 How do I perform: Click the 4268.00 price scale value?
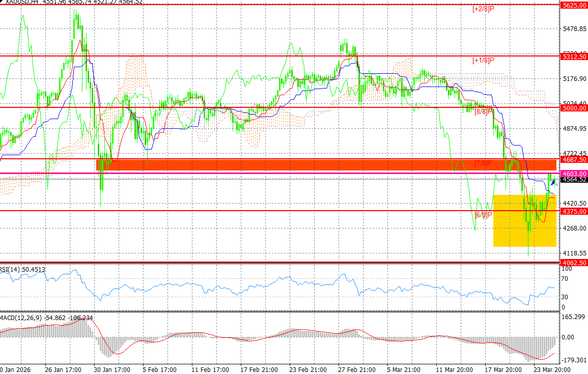pyautogui.click(x=574, y=228)
